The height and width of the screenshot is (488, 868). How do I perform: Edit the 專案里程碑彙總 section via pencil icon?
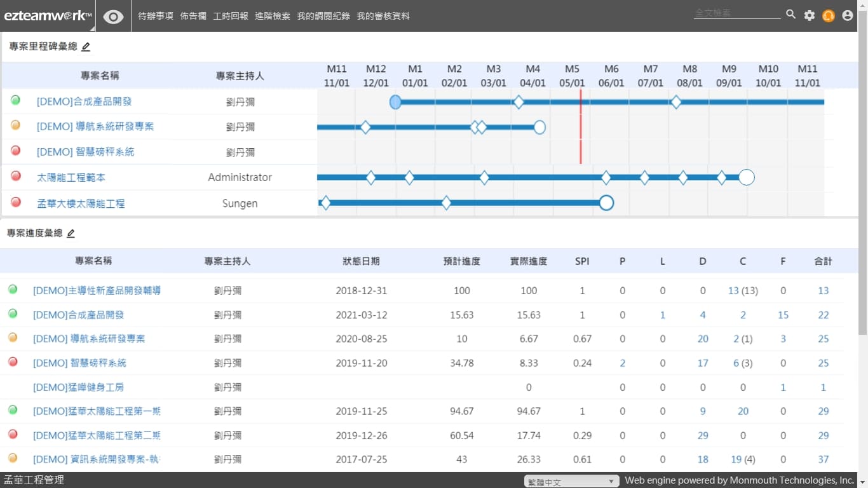86,46
